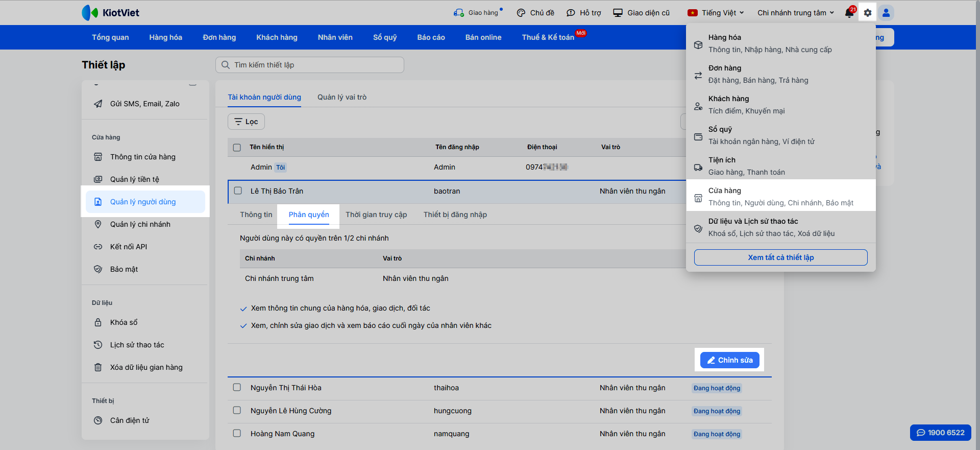Click the Gửi SMS, Email, Zalo send icon

(98, 104)
